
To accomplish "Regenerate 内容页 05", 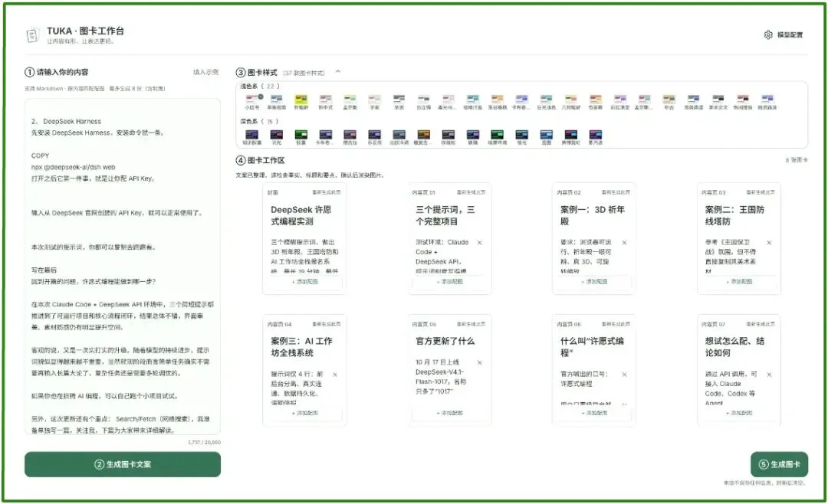I will (471, 323).
